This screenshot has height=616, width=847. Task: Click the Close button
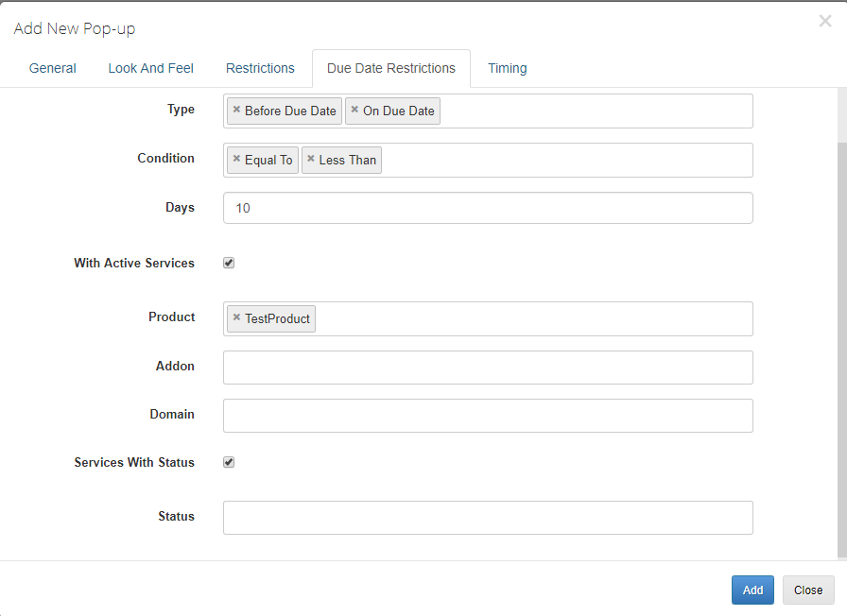coord(808,590)
